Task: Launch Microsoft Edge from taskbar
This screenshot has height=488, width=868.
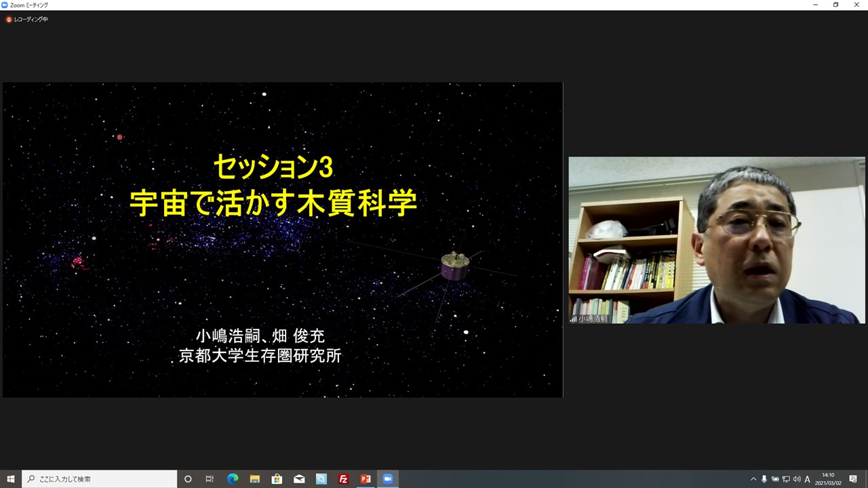Action: pyautogui.click(x=233, y=479)
